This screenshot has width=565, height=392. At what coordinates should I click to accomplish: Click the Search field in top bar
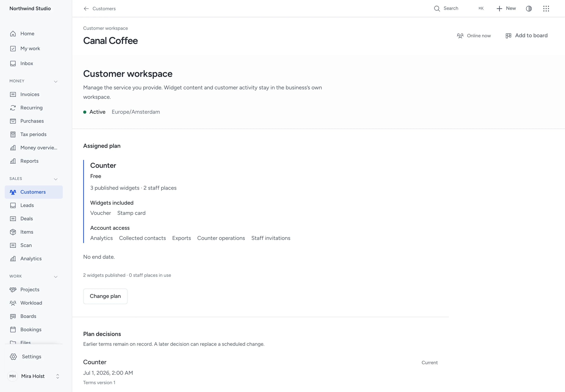point(459,9)
